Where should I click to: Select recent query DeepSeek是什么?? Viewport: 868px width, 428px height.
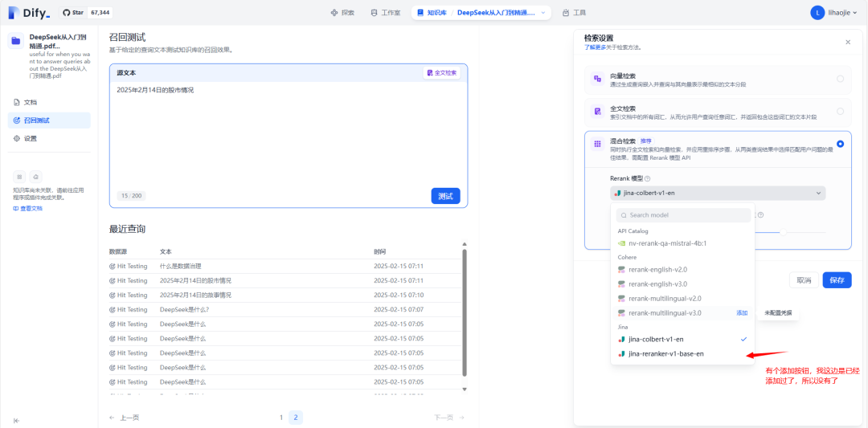(x=285, y=309)
